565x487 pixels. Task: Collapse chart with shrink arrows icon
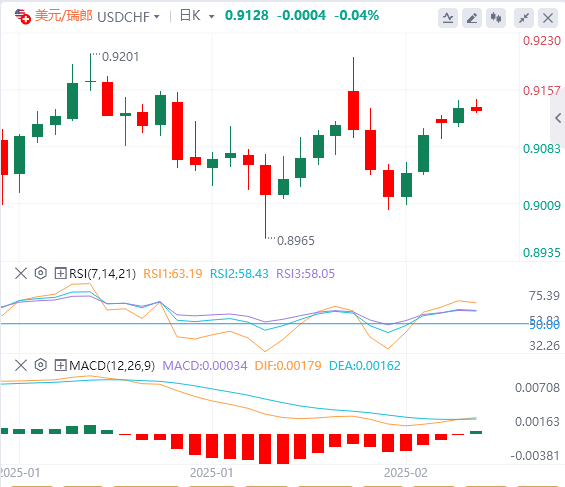[x=524, y=18]
